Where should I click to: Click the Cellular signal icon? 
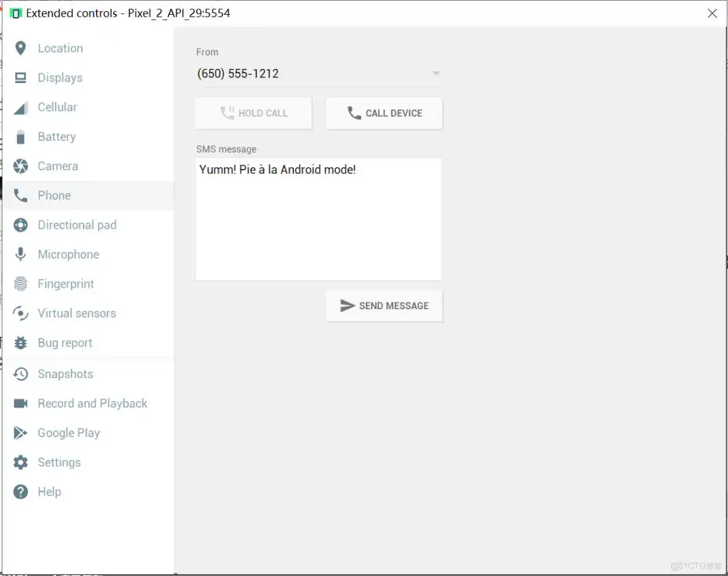[x=20, y=108]
